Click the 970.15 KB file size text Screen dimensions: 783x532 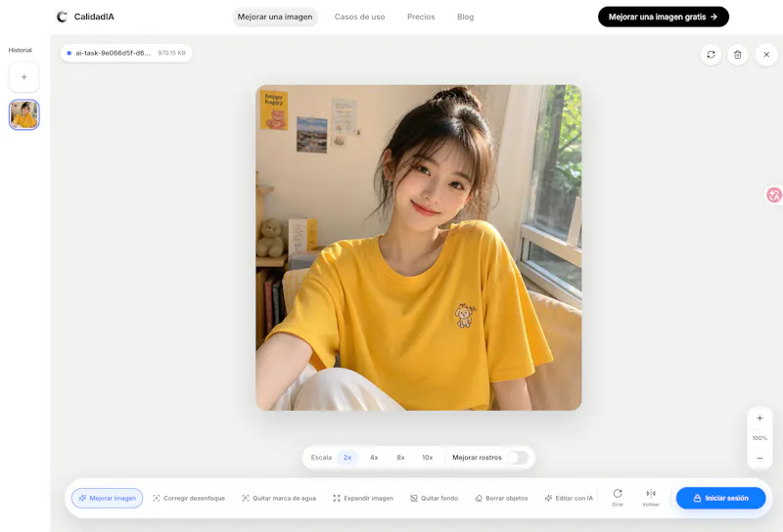tap(172, 53)
